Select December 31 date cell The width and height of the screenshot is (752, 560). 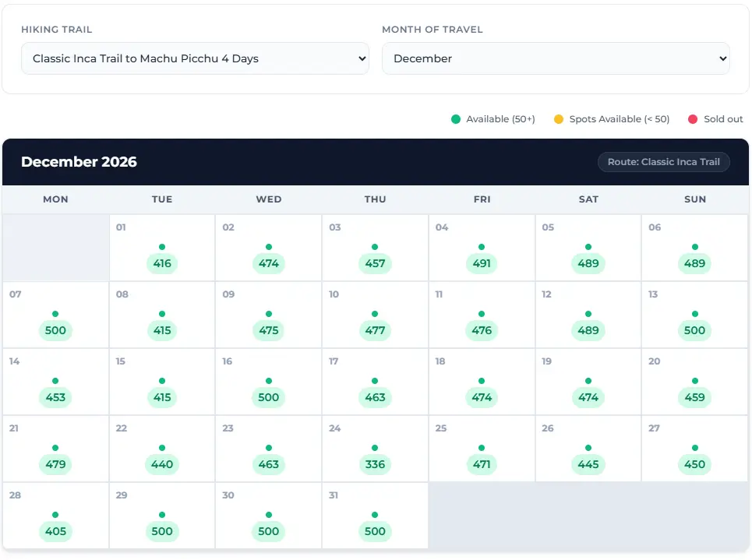point(375,516)
